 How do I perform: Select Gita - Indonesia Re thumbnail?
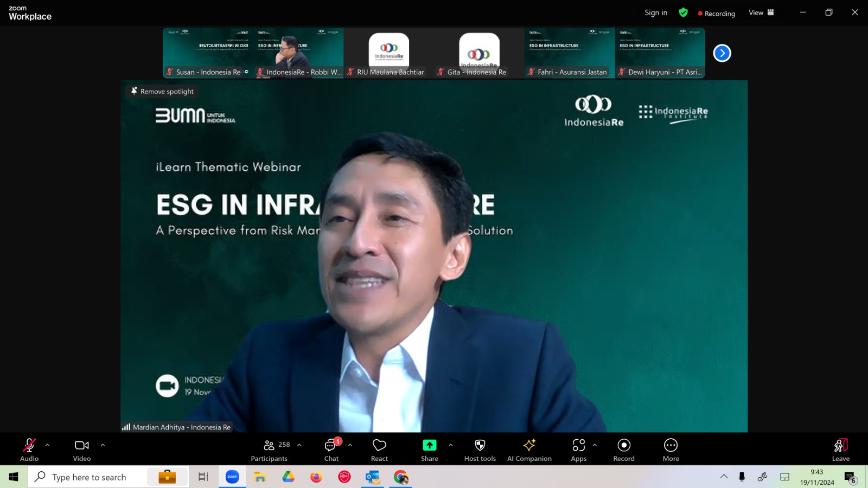pos(480,53)
